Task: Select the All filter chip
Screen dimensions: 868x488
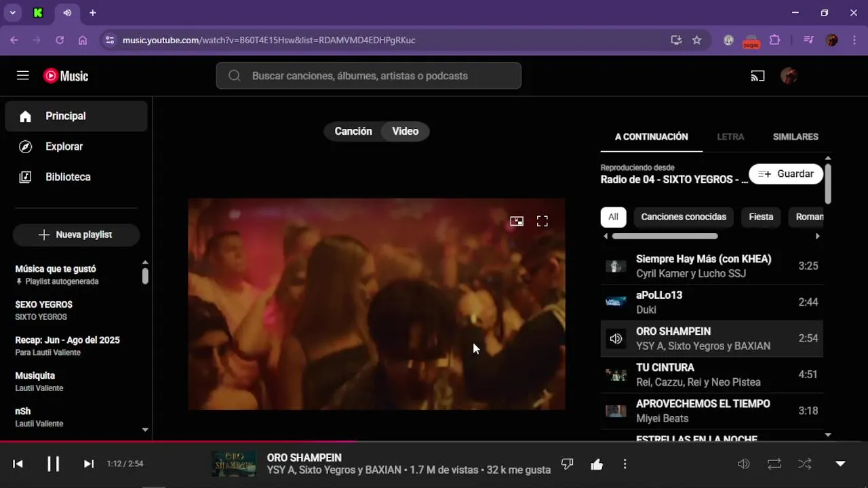Action: [613, 217]
